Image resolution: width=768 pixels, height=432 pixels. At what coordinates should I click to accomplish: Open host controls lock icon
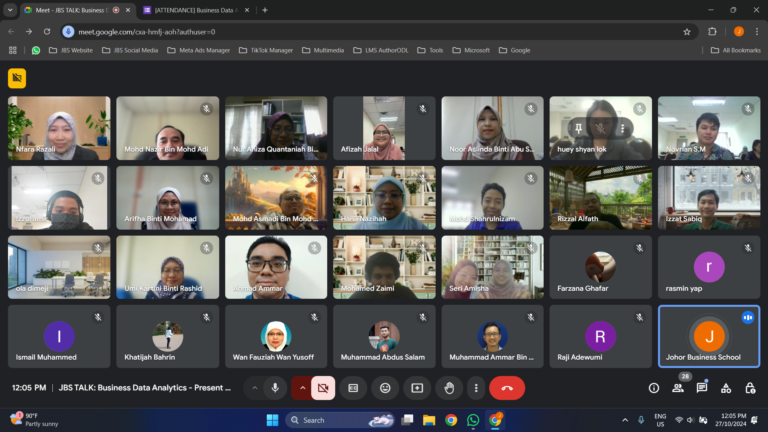pos(749,387)
